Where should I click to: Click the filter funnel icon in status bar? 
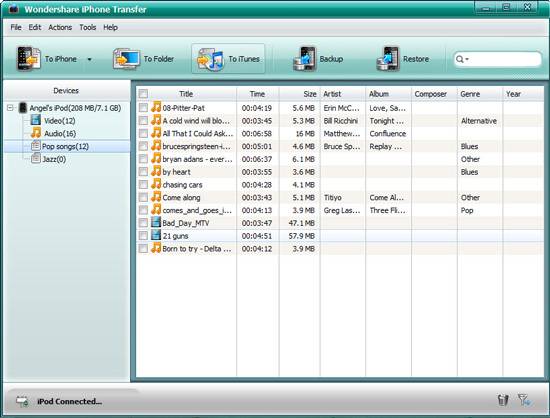click(x=524, y=400)
